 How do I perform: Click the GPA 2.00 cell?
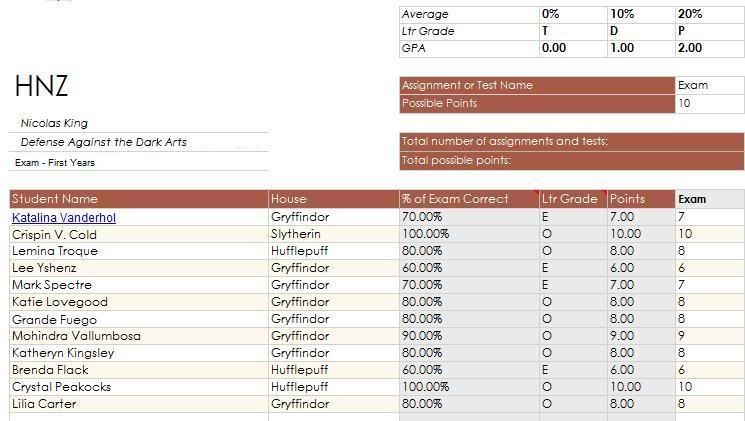(x=710, y=48)
